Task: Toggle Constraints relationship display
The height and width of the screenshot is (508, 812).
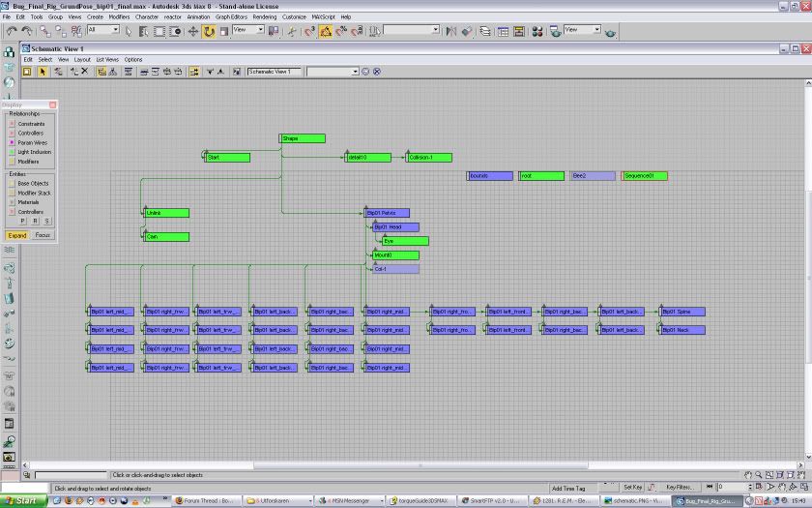Action: click(13, 124)
